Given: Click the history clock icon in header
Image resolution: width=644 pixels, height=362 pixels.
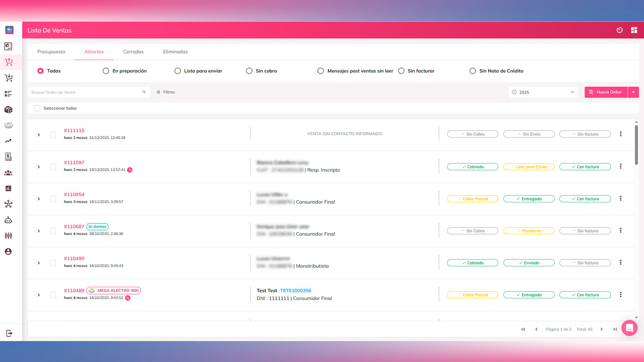Looking at the screenshot, I should click(x=619, y=30).
